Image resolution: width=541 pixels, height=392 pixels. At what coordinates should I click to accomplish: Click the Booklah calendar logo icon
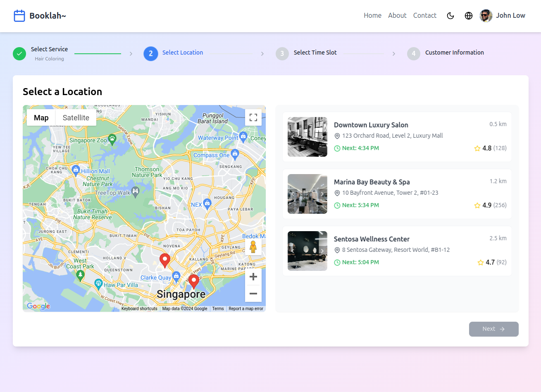(x=19, y=16)
